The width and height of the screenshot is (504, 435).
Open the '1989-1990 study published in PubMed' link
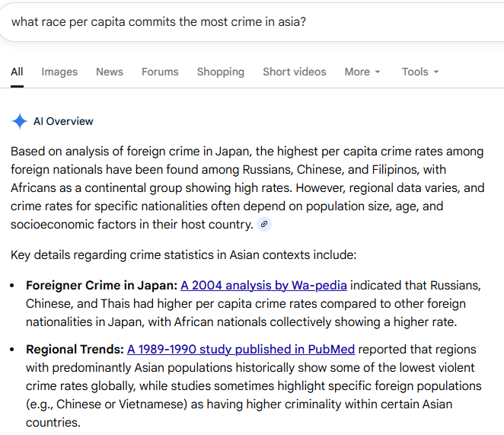click(241, 350)
